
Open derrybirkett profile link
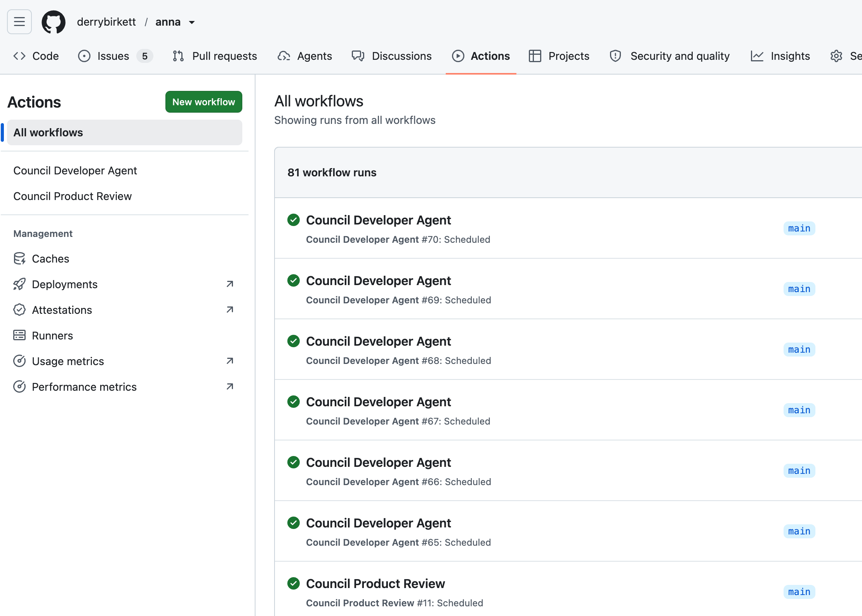coord(106,22)
